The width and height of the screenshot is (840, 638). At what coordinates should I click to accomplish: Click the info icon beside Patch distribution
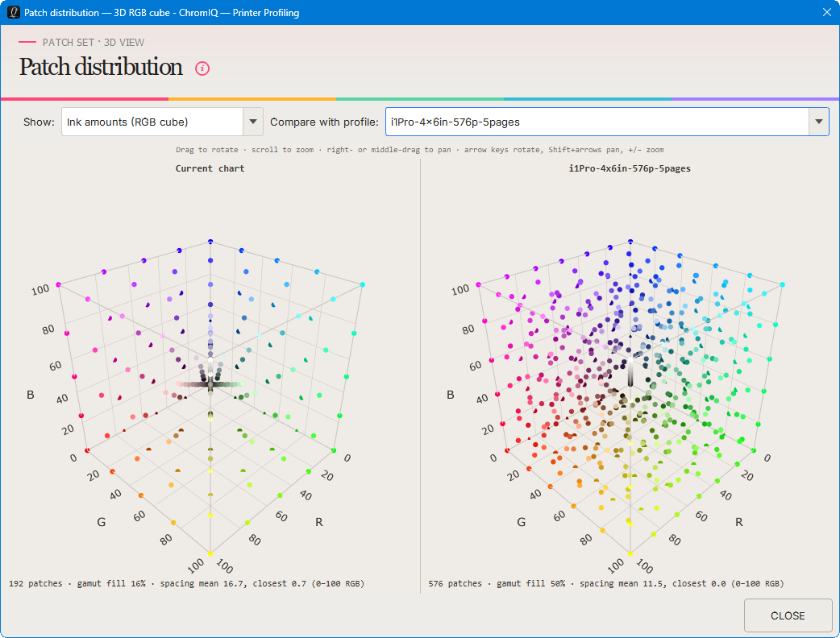point(202,68)
